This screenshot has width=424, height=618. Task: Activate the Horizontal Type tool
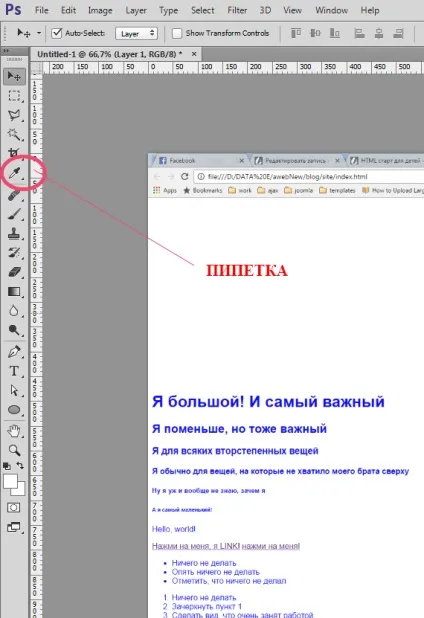tap(14, 371)
